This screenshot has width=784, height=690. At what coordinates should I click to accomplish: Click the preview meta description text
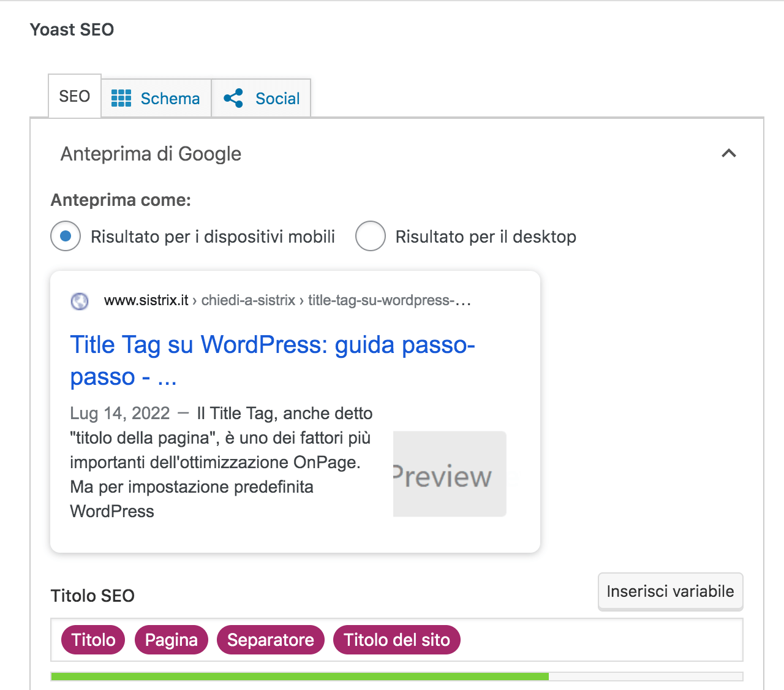222,462
